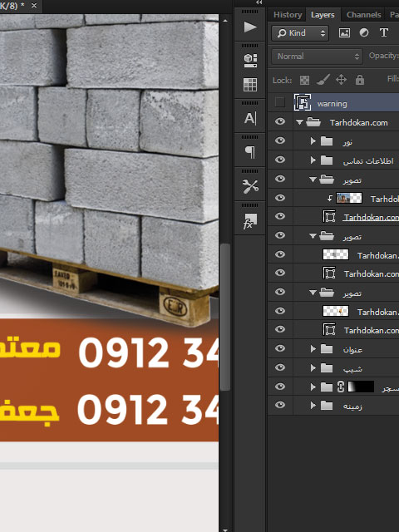The height and width of the screenshot is (532, 399).
Task: Hide the نور group
Action: [280, 140]
